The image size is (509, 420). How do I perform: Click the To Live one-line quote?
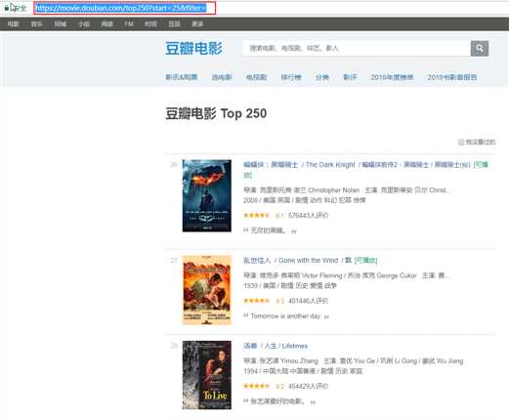pos(277,401)
